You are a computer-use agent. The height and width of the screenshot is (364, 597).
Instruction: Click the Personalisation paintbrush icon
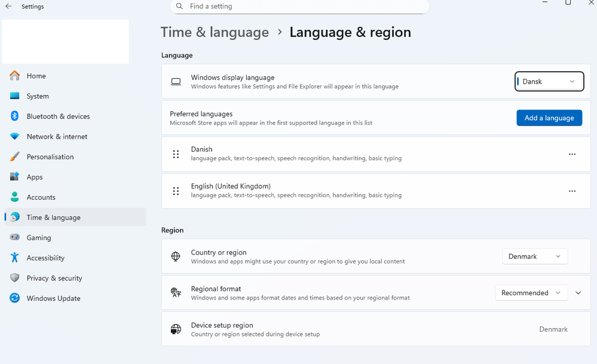14,157
